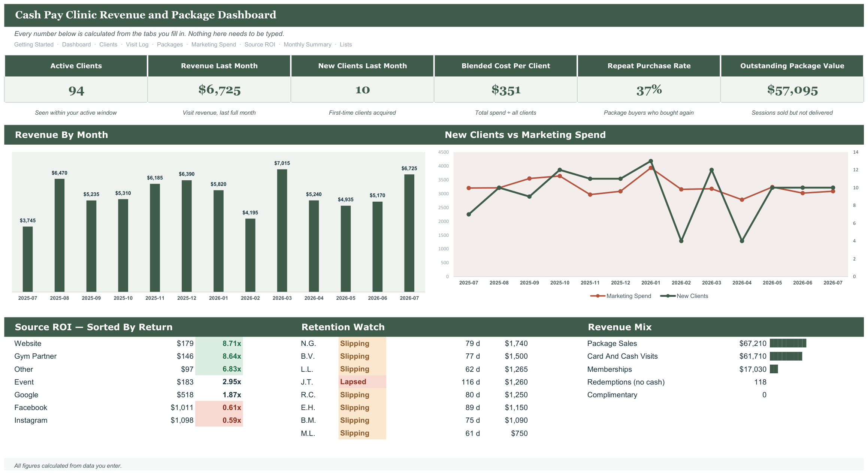Viewport: 868px width, 473px height.
Task: Click the Card And Cash Visits data bar
Action: click(x=786, y=356)
